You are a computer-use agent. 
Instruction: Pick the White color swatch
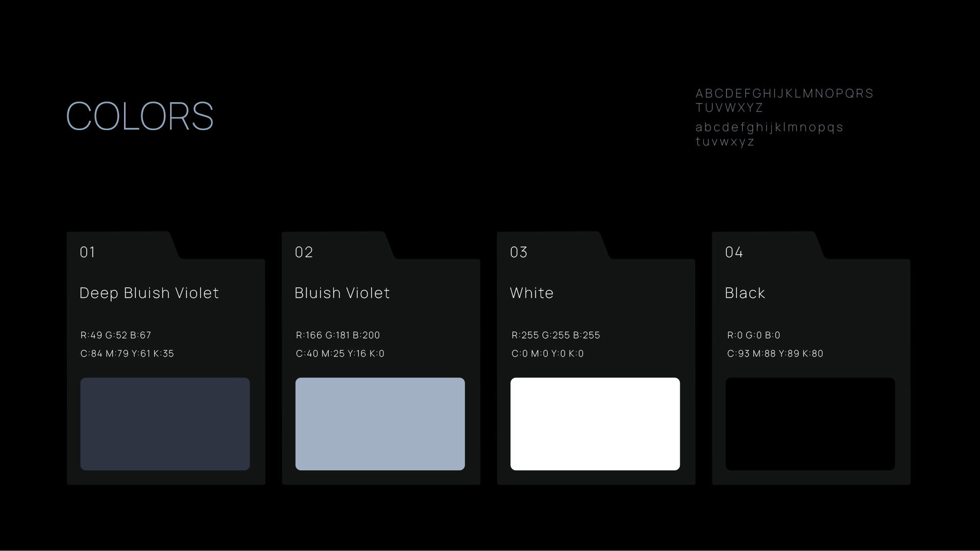[x=595, y=423]
